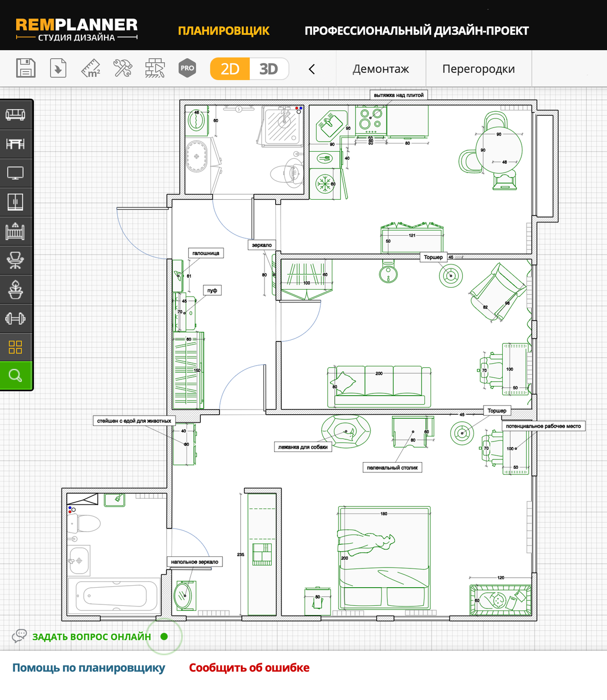
Task: Select the upper Торшер label near living room
Action: pos(433,257)
